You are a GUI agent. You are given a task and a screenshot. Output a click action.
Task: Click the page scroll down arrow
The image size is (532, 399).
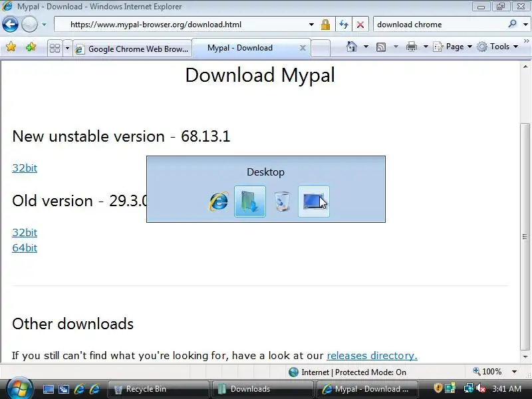525,357
